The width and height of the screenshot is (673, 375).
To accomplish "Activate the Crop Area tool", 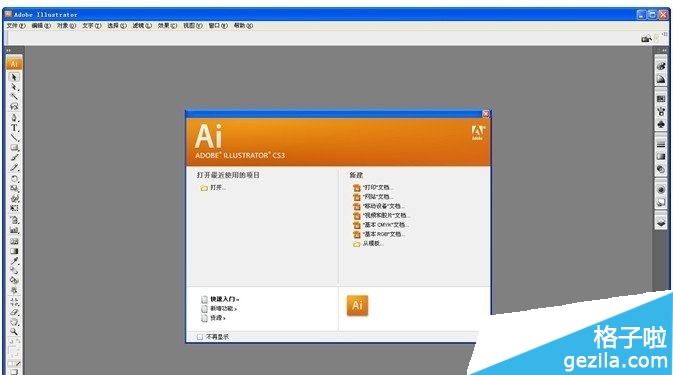I will click(x=14, y=302).
